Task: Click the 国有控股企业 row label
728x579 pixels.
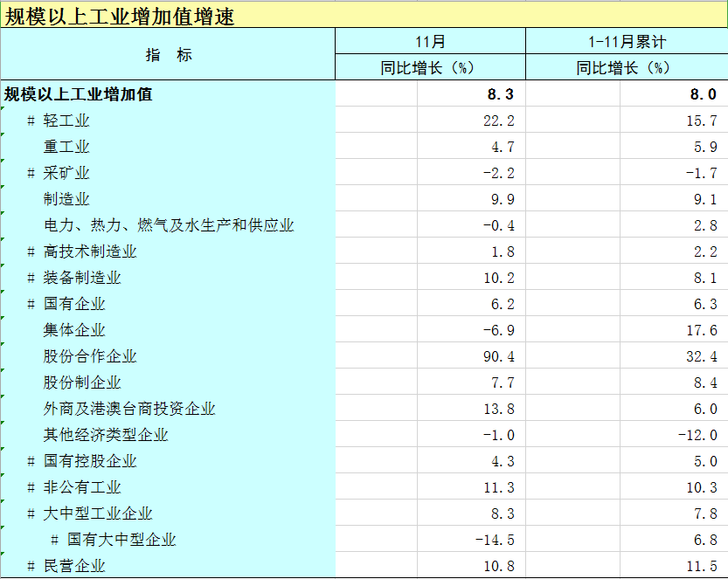Action: coord(90,461)
